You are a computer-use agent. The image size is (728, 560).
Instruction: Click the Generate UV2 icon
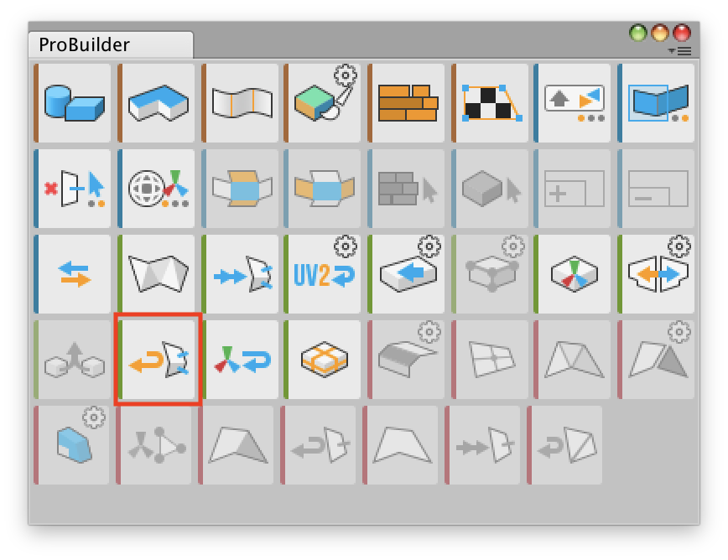pos(322,274)
